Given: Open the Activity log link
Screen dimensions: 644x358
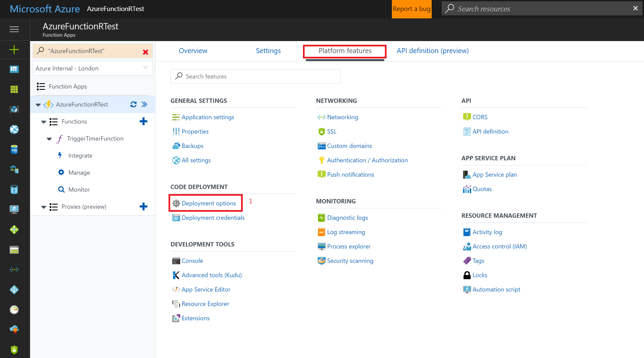Looking at the screenshot, I should click(x=487, y=232).
